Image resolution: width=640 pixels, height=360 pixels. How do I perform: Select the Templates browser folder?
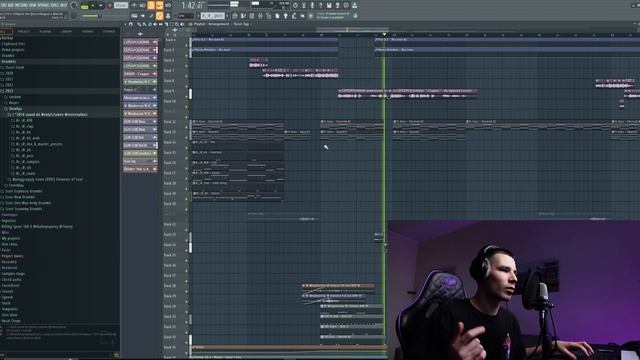[9, 309]
